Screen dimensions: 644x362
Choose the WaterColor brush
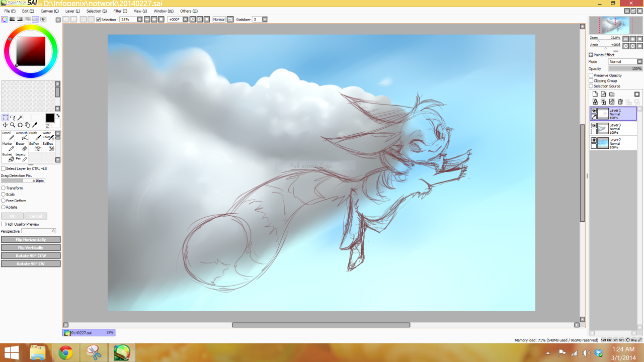[x=48, y=136]
